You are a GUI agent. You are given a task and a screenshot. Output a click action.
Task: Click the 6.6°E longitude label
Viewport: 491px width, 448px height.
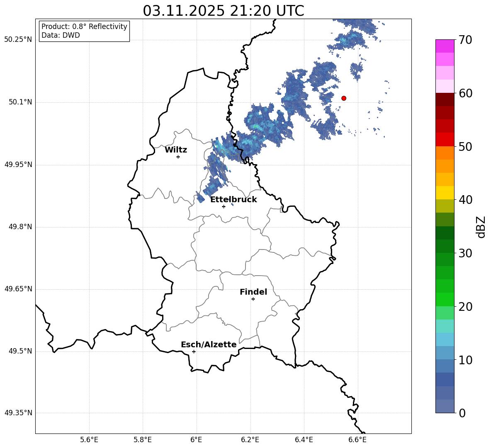[x=357, y=440]
